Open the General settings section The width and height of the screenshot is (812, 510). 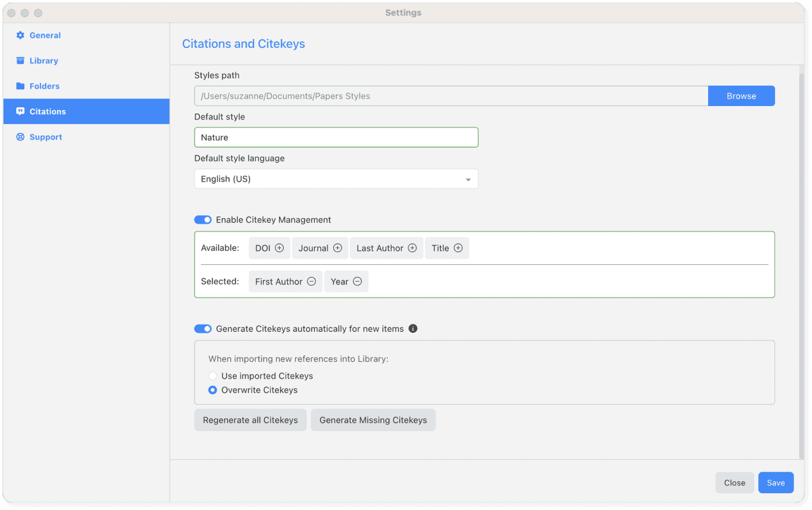click(x=45, y=35)
